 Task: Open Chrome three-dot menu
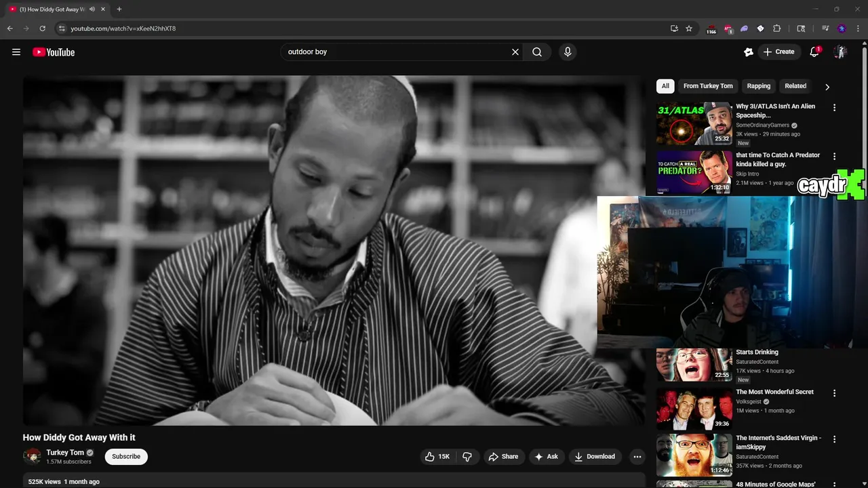click(x=858, y=28)
